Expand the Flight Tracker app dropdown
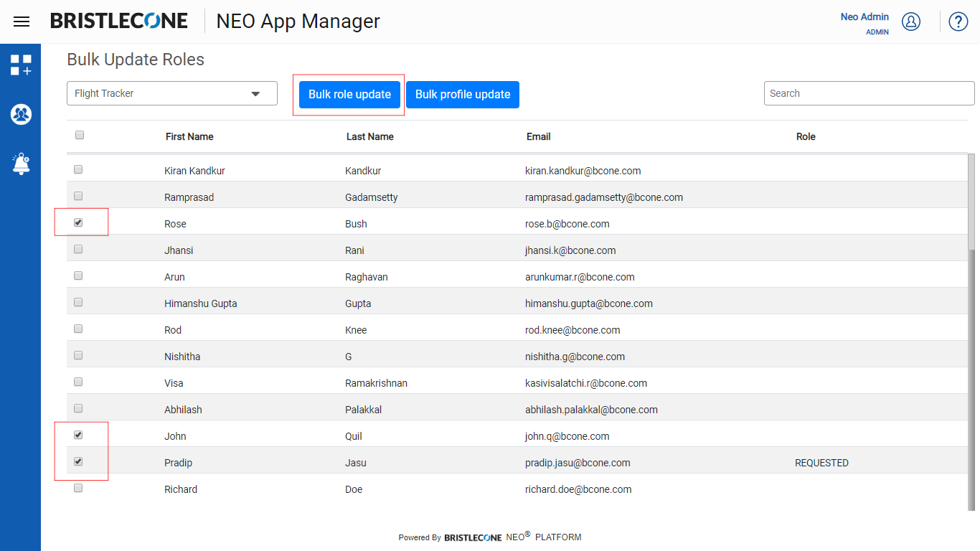Screen dimensions: 980x551 172,93
